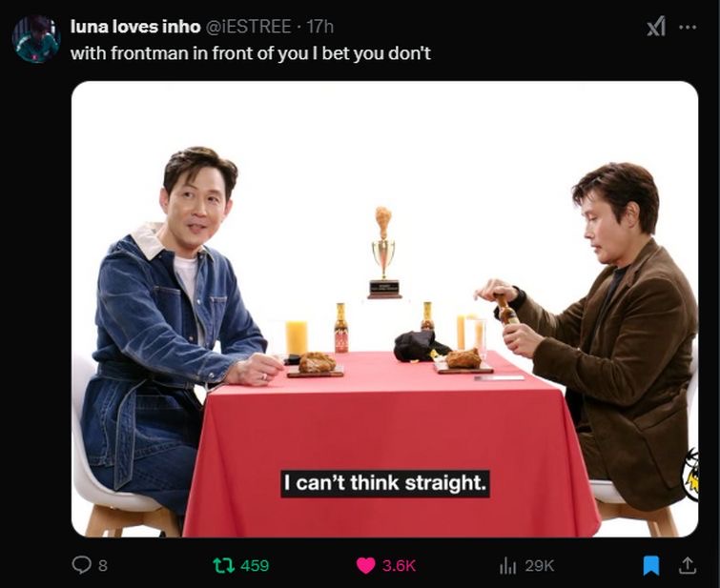
Task: Open the reply comment icon
Action: coord(82,565)
